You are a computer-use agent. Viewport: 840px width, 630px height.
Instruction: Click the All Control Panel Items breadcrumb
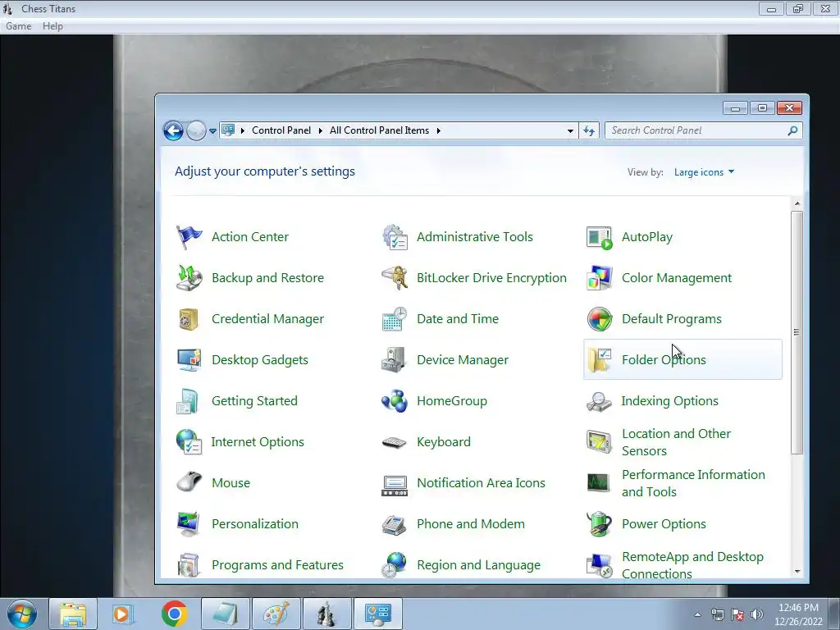(x=379, y=130)
